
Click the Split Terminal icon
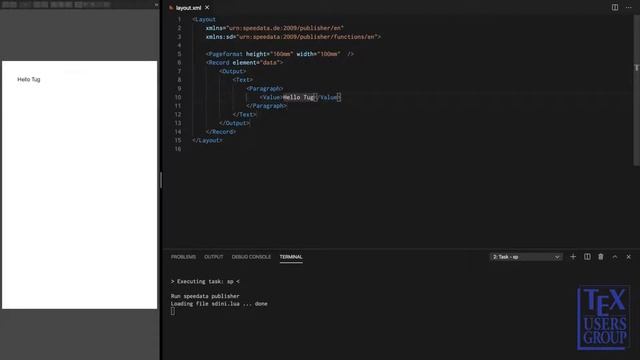click(x=587, y=257)
